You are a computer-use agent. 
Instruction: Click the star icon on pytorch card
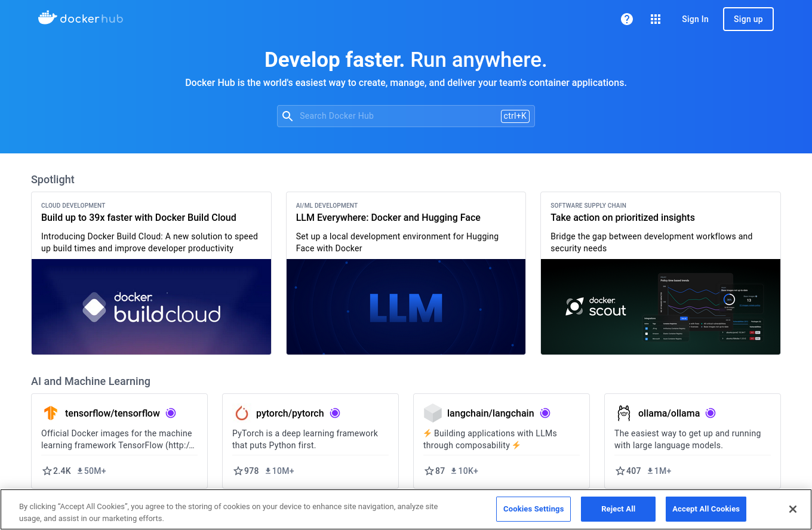click(x=238, y=471)
